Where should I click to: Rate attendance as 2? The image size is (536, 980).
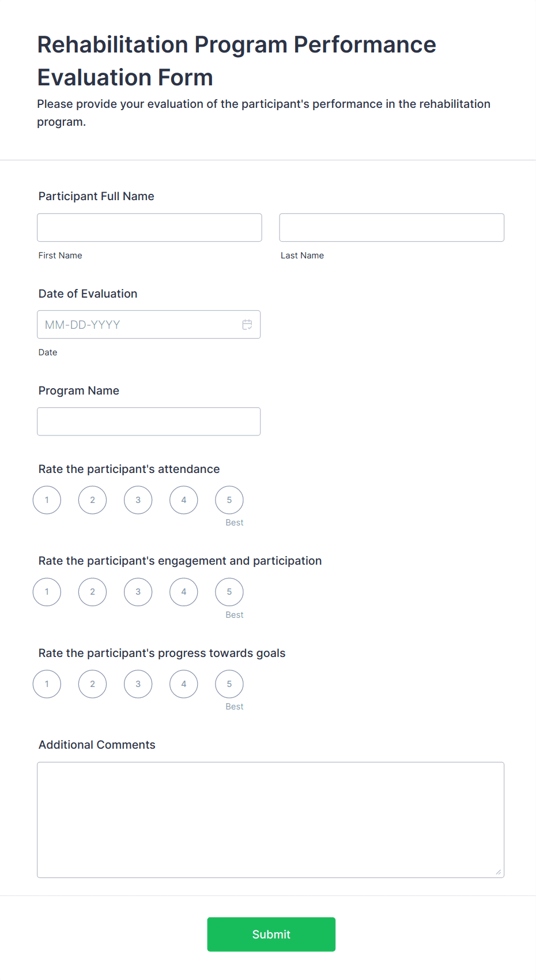click(x=92, y=500)
